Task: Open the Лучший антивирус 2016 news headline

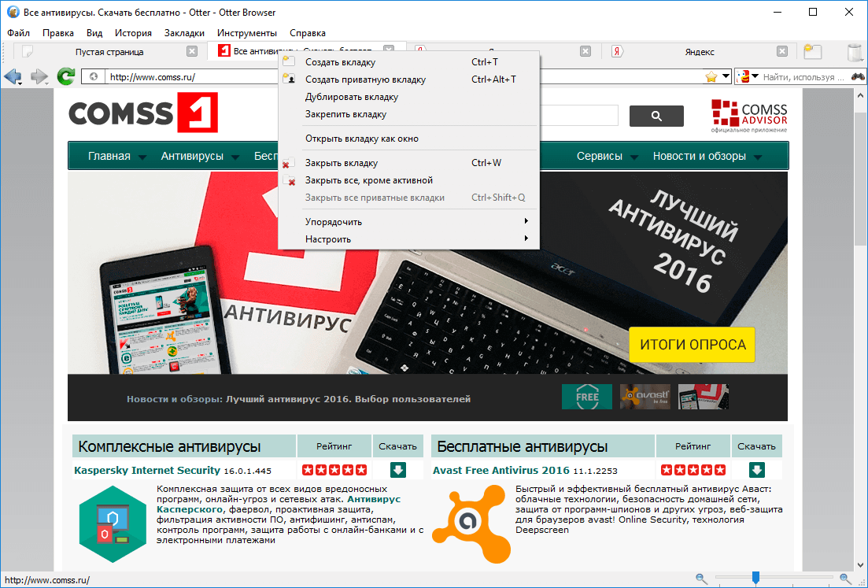Action: pos(348,398)
